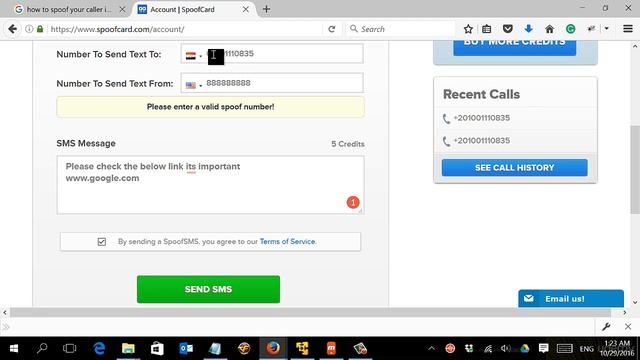Screen dimensions: 640x360
Task: Open developer toolbar wrench icon
Action: [x=606, y=327]
